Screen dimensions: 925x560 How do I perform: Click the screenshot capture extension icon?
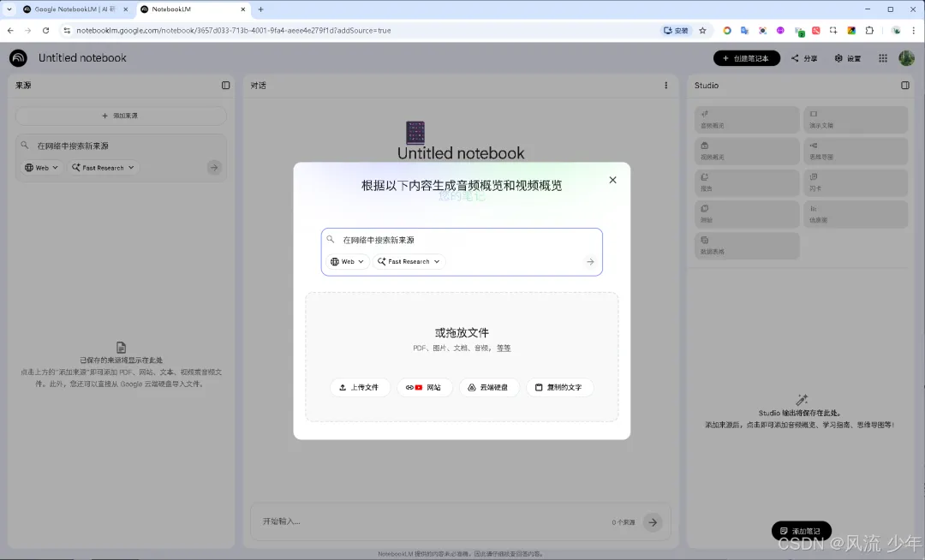click(833, 31)
